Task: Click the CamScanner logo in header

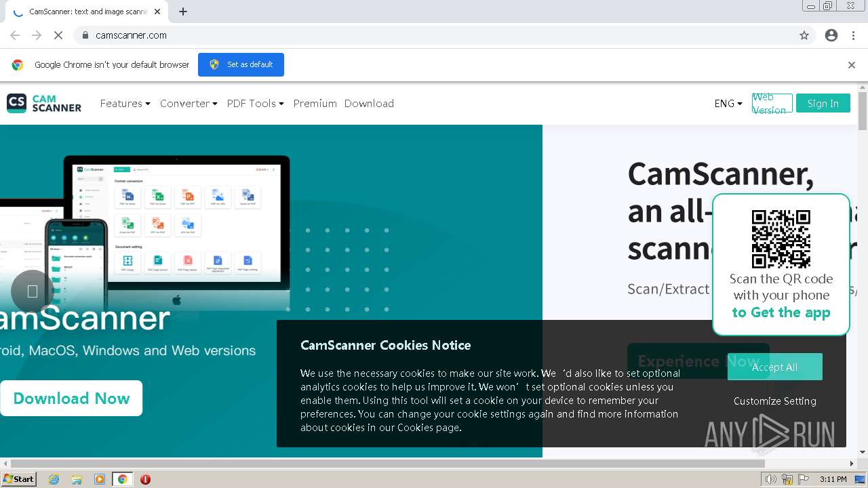Action: coord(44,103)
